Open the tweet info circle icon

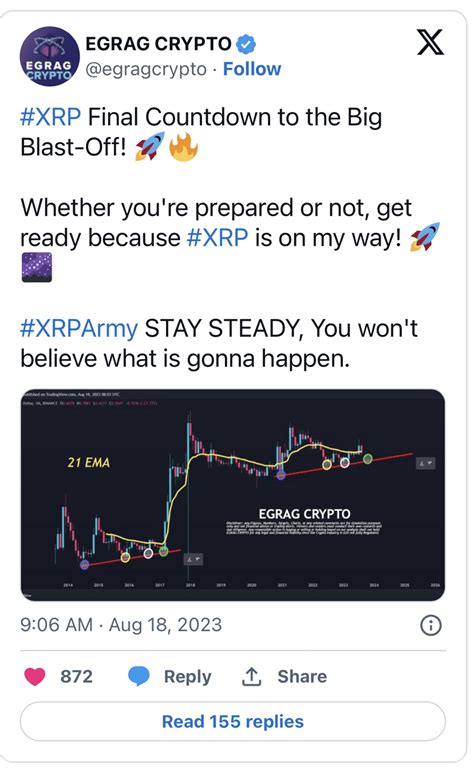pos(431,625)
